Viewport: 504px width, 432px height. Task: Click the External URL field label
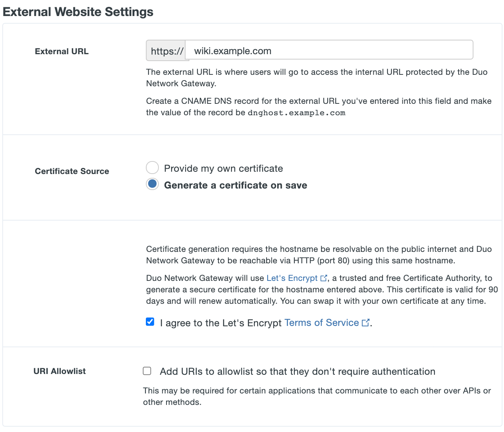point(61,51)
